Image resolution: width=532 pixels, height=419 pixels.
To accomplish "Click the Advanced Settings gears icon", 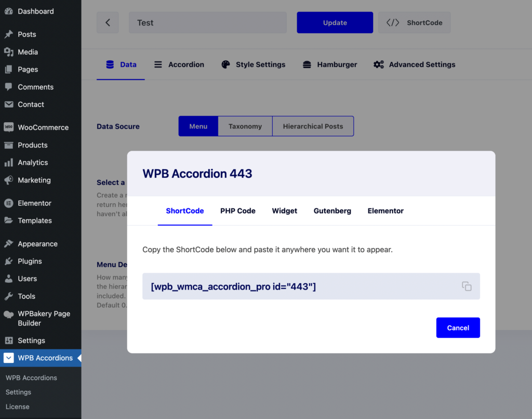I will 379,64.
